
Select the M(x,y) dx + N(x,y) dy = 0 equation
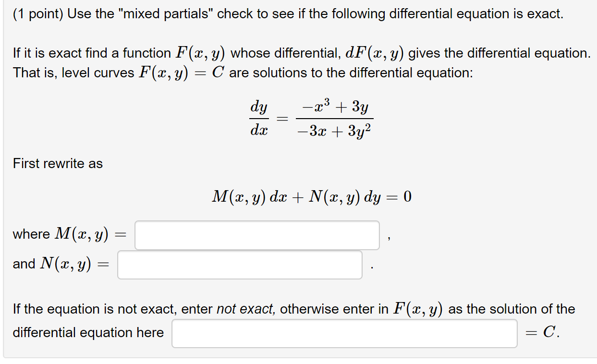click(312, 196)
